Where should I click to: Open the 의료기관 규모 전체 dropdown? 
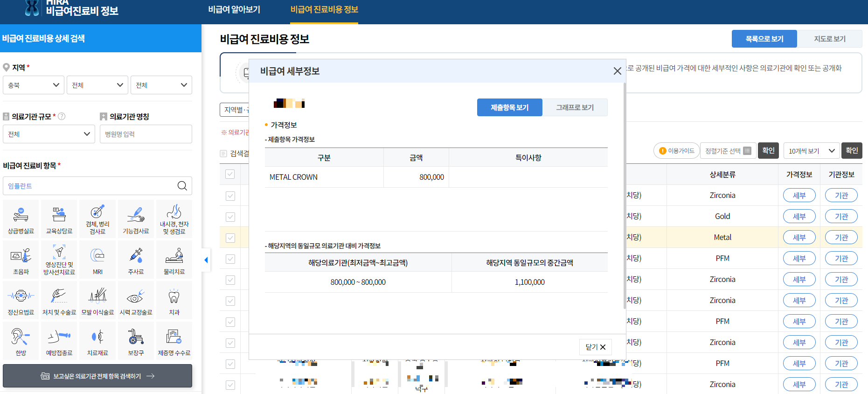[49, 134]
